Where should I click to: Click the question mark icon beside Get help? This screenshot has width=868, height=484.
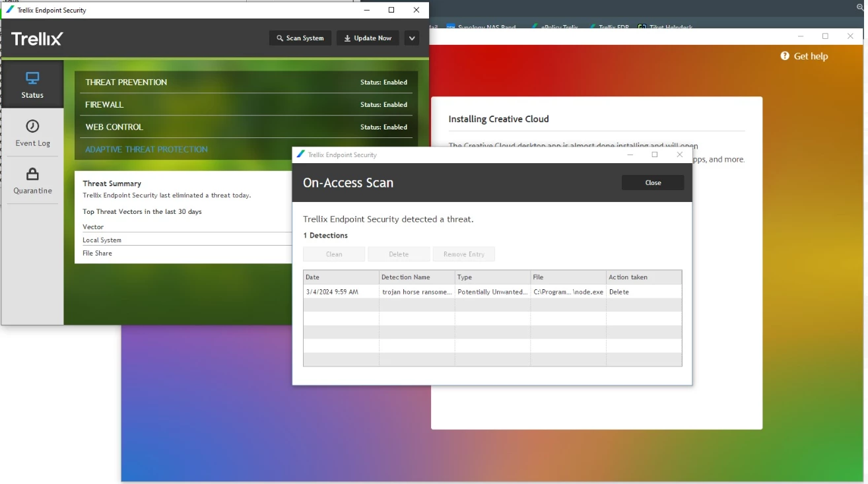pyautogui.click(x=785, y=56)
